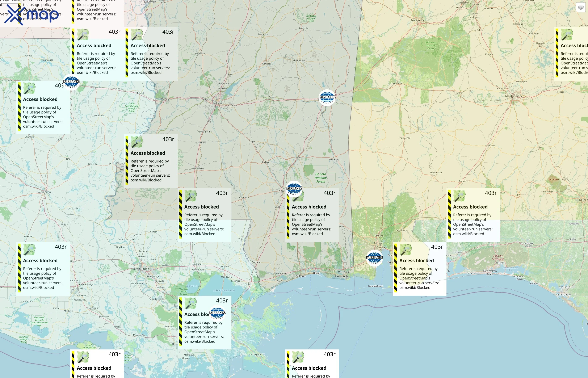Select the Fairbanks Scales marker east of Forest
The height and width of the screenshot is (378, 588).
point(327,98)
